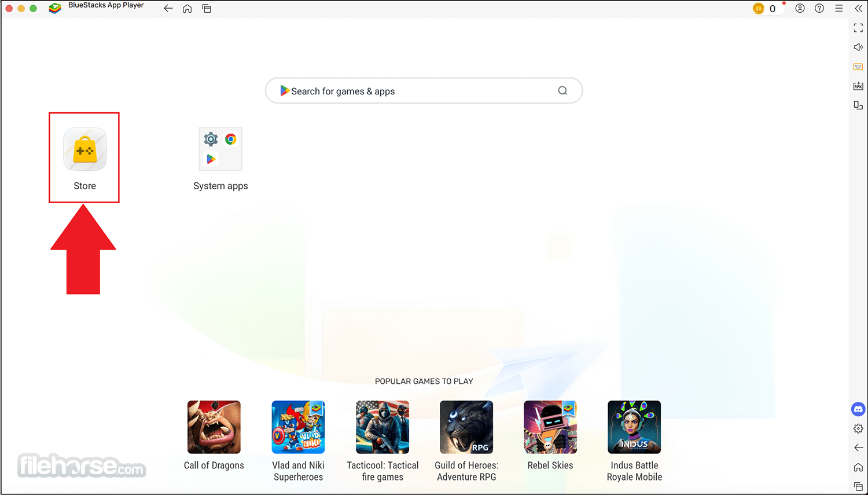The height and width of the screenshot is (495, 868).
Task: Click the coin count number 0
Action: (x=773, y=9)
